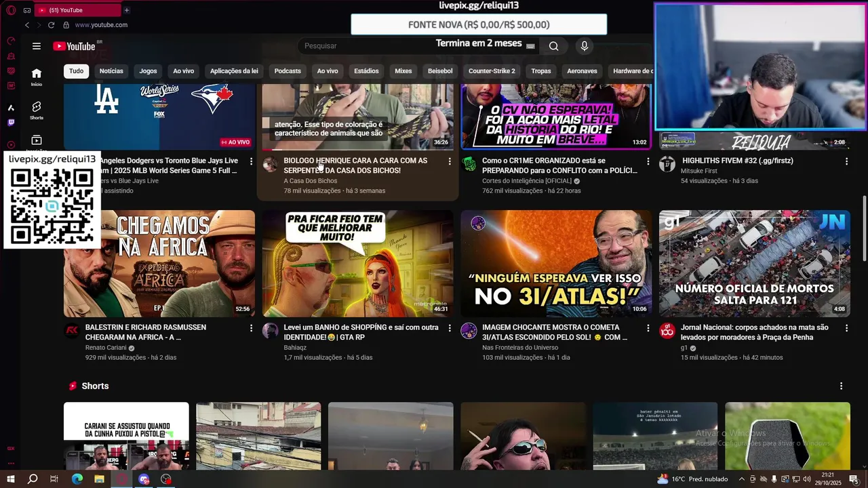
Task: Click the www.youtube.com address bar
Action: [101, 25]
